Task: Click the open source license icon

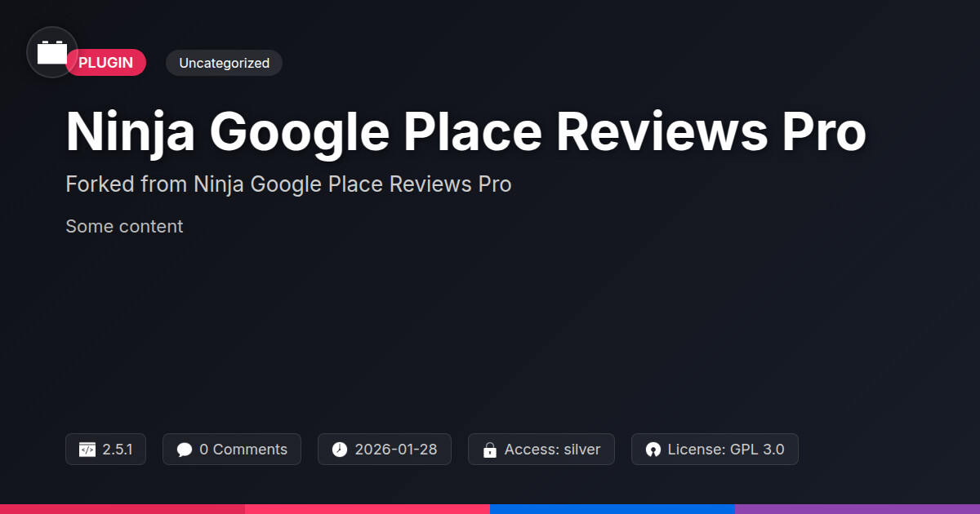Action: 653,450
